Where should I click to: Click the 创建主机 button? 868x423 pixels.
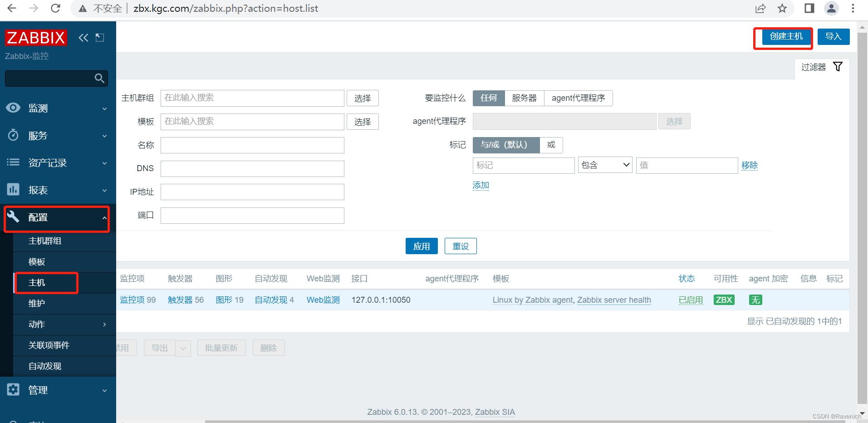click(786, 37)
